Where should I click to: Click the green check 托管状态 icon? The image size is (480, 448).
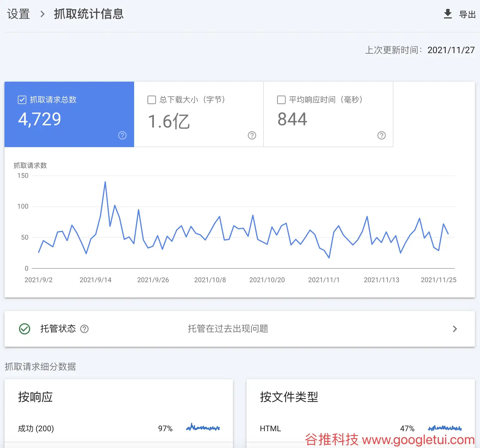pos(25,329)
